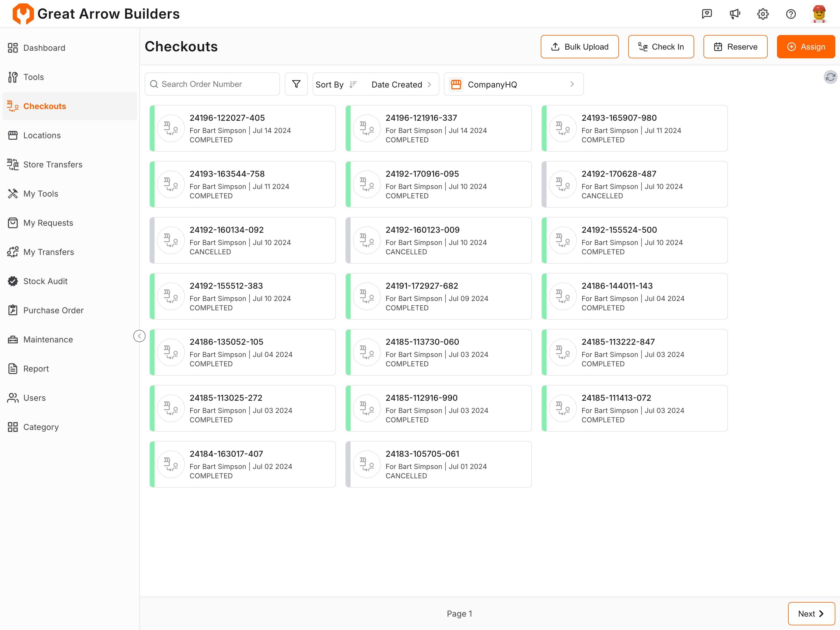The height and width of the screenshot is (630, 840).
Task: Click the refresh list icon
Action: tap(830, 77)
